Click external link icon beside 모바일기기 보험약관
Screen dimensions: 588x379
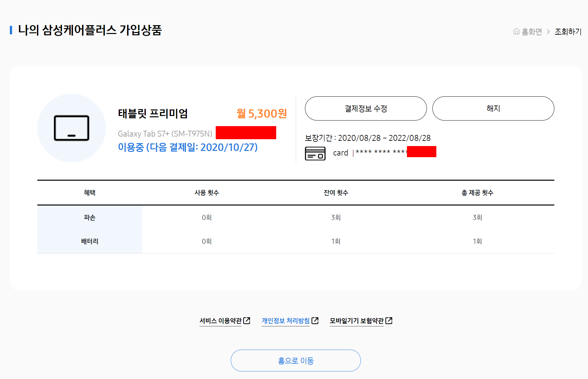389,321
